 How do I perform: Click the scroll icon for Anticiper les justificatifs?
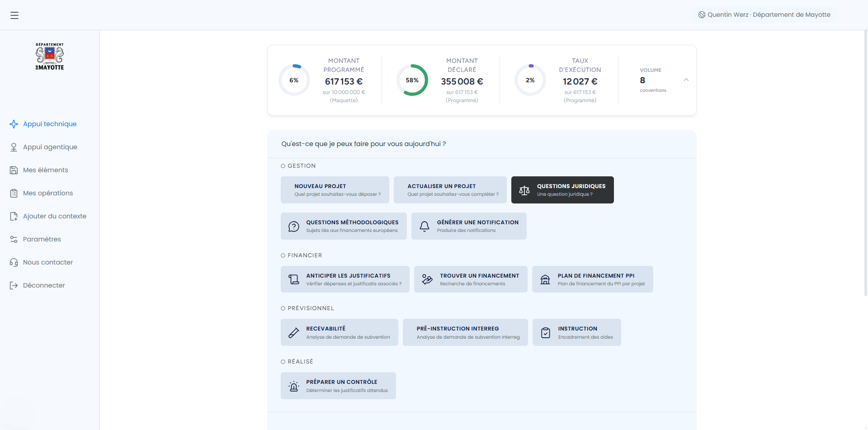coord(294,279)
